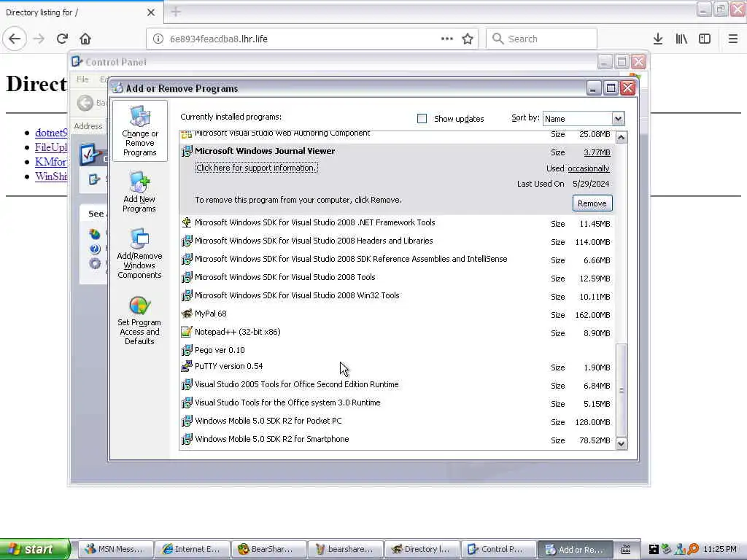Click the Windows start button

[35, 549]
